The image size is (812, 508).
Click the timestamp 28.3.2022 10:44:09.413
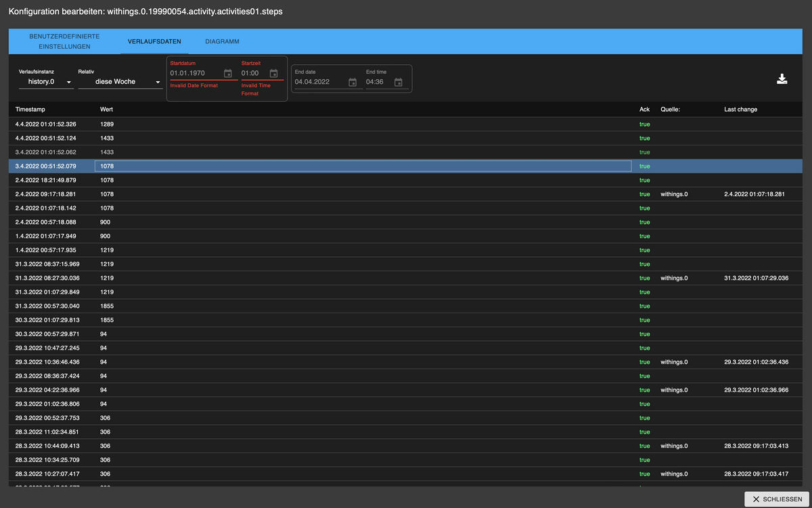[x=47, y=446]
